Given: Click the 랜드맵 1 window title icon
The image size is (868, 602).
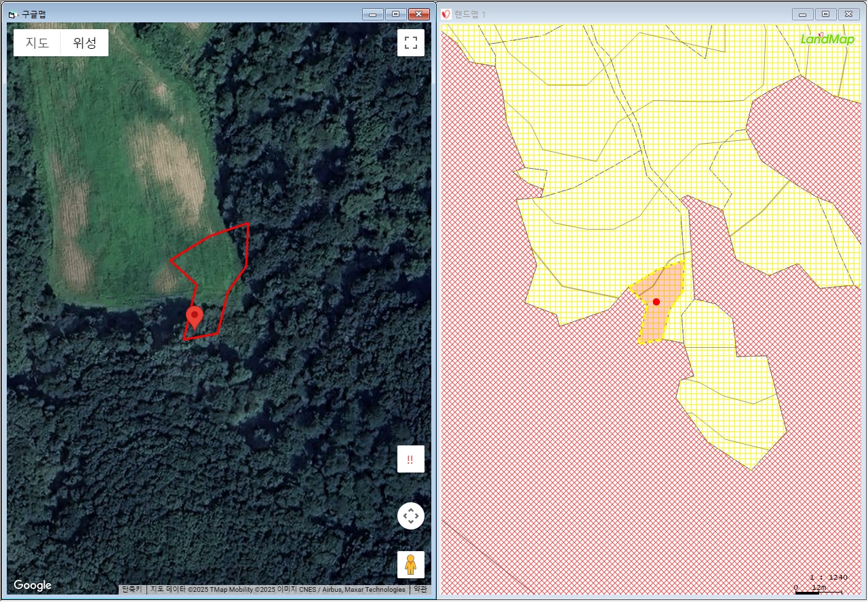Looking at the screenshot, I should pyautogui.click(x=446, y=14).
